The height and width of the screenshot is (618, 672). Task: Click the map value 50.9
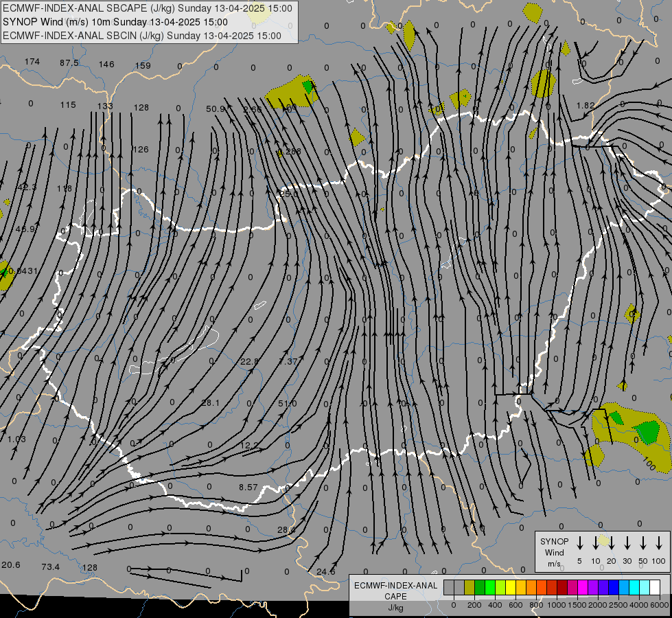(x=216, y=109)
